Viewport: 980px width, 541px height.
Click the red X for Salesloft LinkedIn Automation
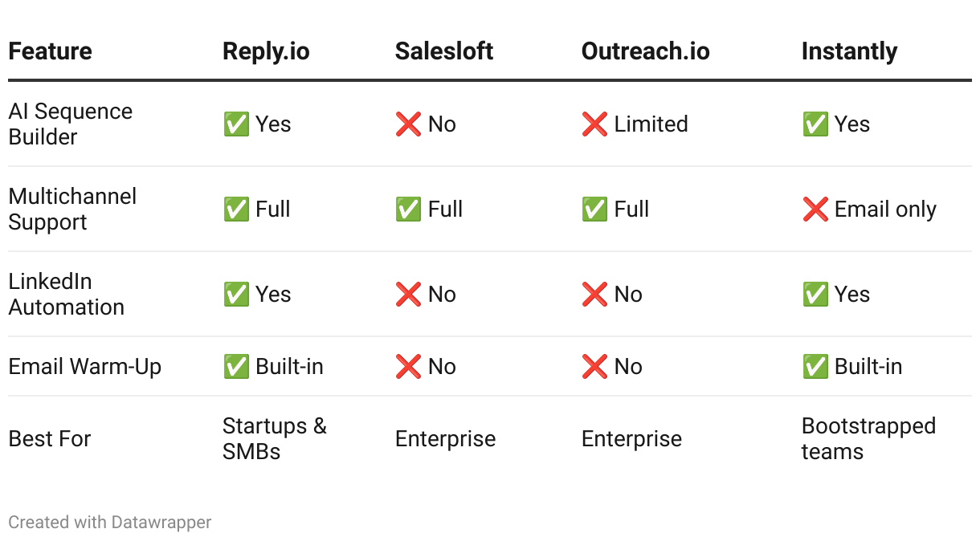pos(408,295)
